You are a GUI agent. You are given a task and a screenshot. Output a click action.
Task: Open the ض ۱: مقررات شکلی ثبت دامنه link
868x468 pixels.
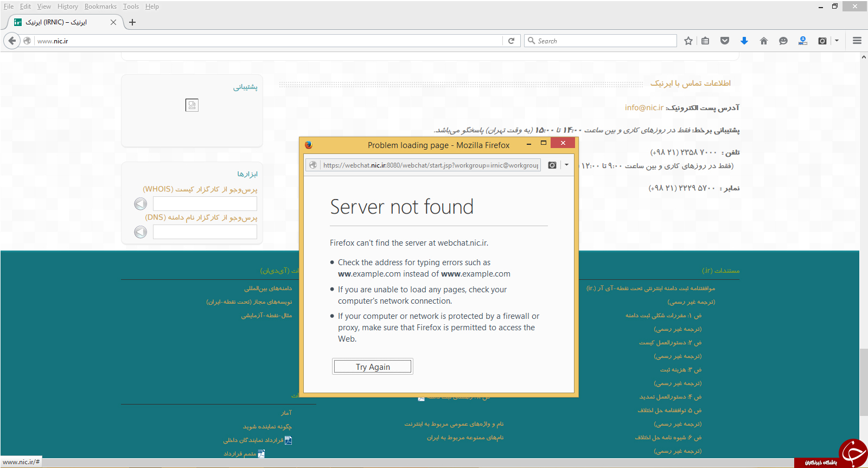coord(663,316)
